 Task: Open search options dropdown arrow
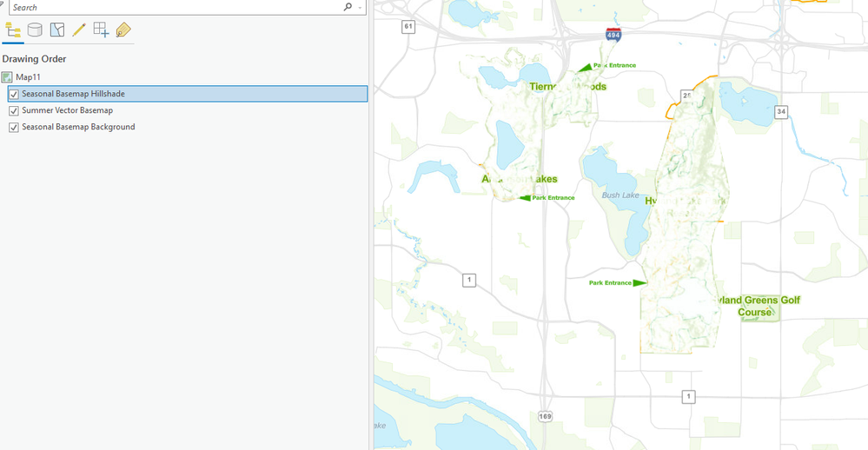361,8
